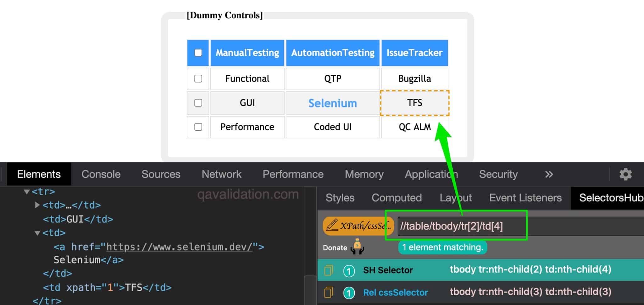Open the Computed styles tab
The width and height of the screenshot is (644, 305).
click(x=397, y=198)
